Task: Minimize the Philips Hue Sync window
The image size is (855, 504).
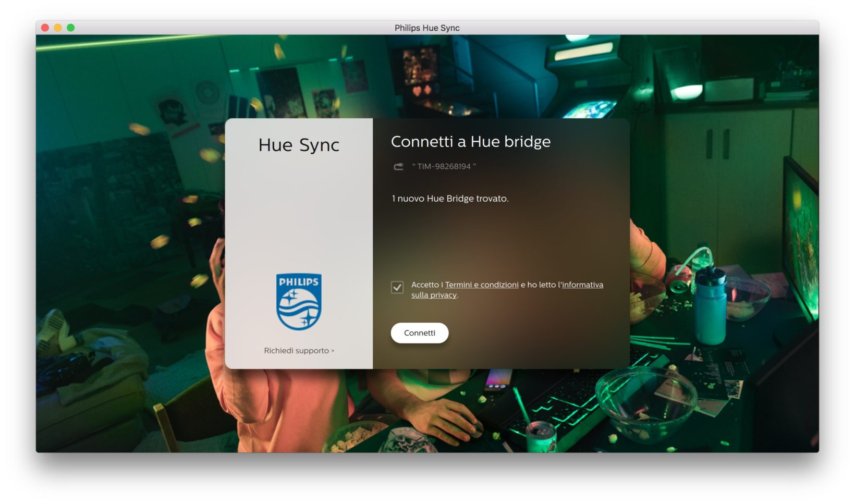Action: pos(58,28)
